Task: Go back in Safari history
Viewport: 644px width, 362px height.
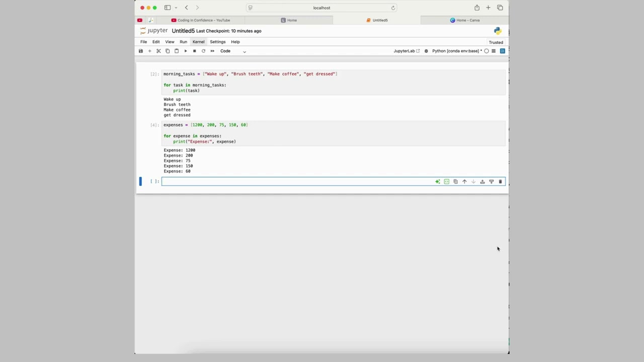Action: point(186,8)
